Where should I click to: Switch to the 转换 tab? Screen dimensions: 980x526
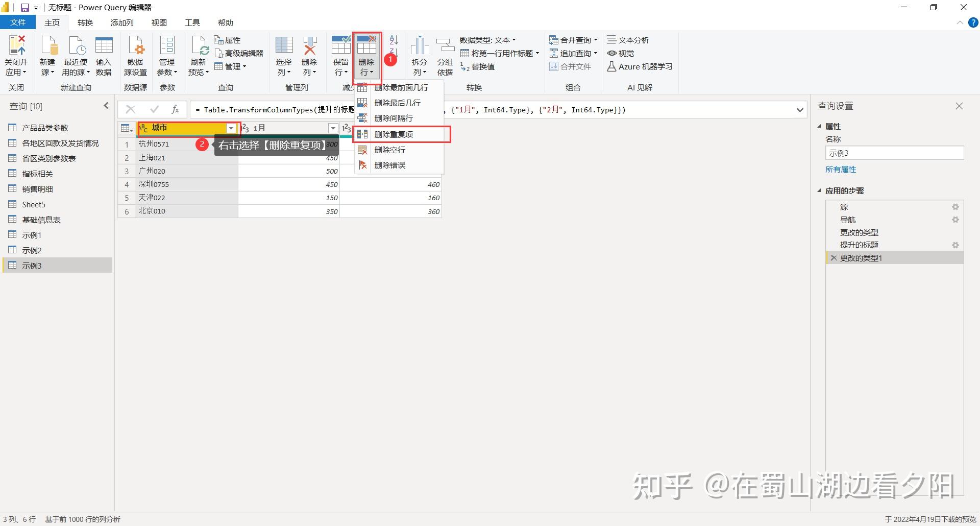85,22
